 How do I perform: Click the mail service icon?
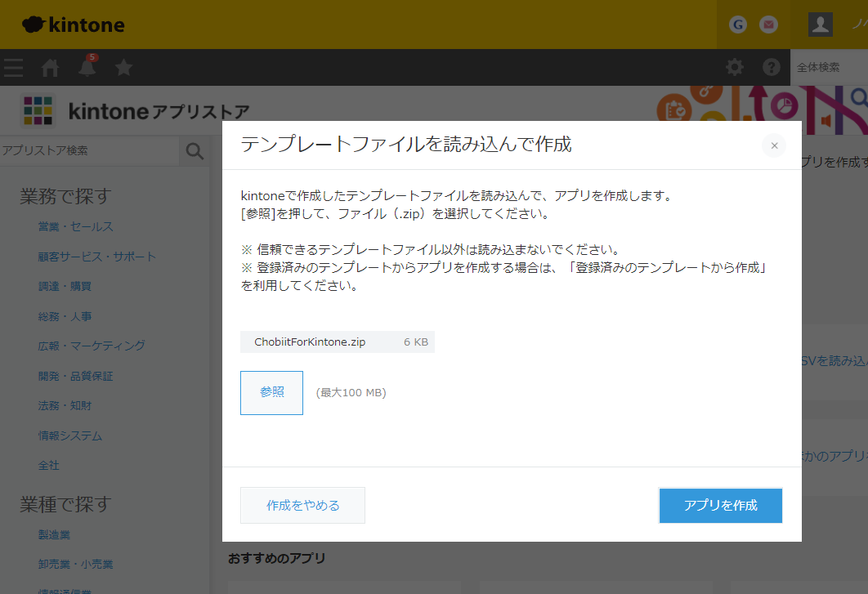(768, 25)
